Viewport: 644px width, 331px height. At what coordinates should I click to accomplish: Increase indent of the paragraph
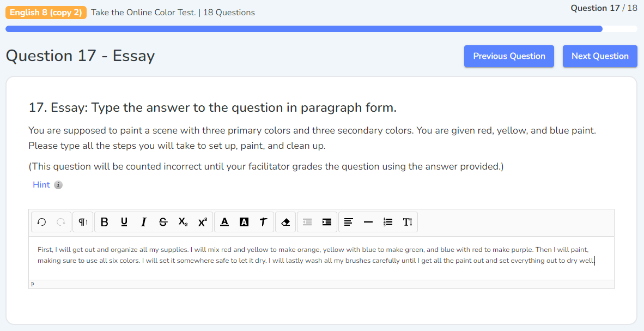[327, 222]
